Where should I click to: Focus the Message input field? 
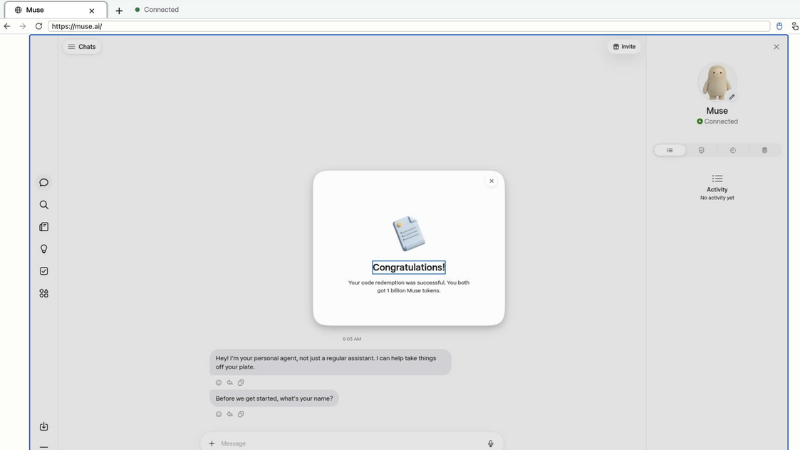point(352,443)
